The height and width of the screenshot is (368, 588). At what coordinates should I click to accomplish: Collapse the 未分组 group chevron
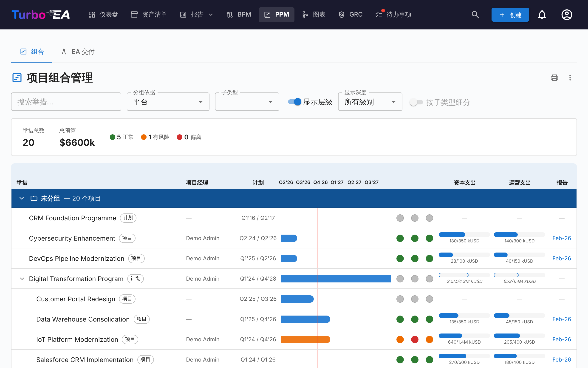(x=22, y=198)
